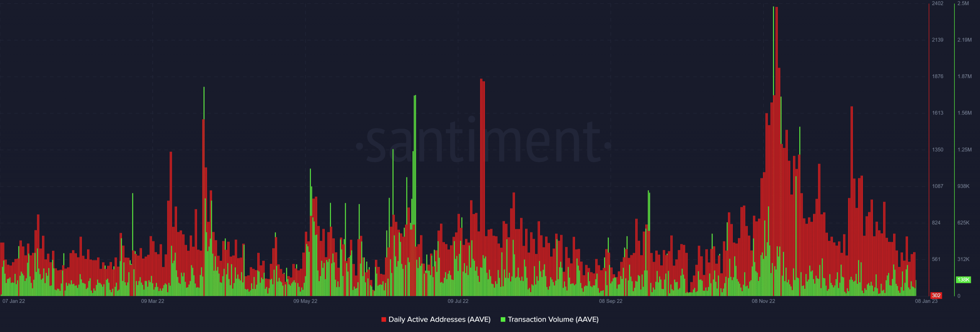Click the 2.19M volume axis value

(x=964, y=40)
